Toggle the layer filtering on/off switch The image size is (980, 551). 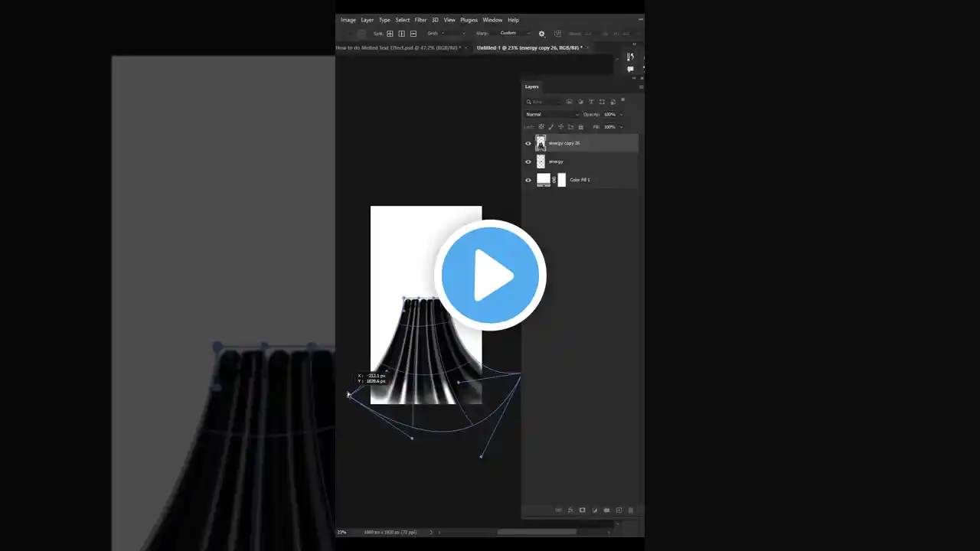(623, 100)
